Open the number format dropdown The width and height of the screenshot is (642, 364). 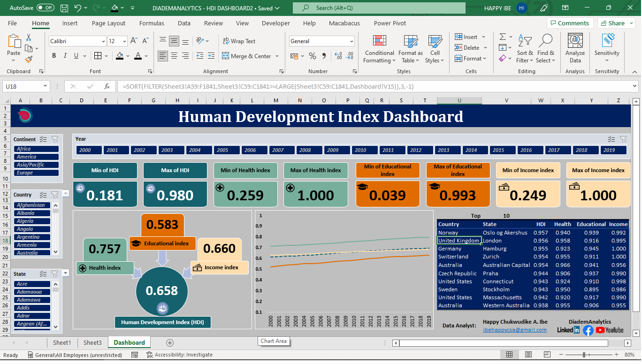352,41
